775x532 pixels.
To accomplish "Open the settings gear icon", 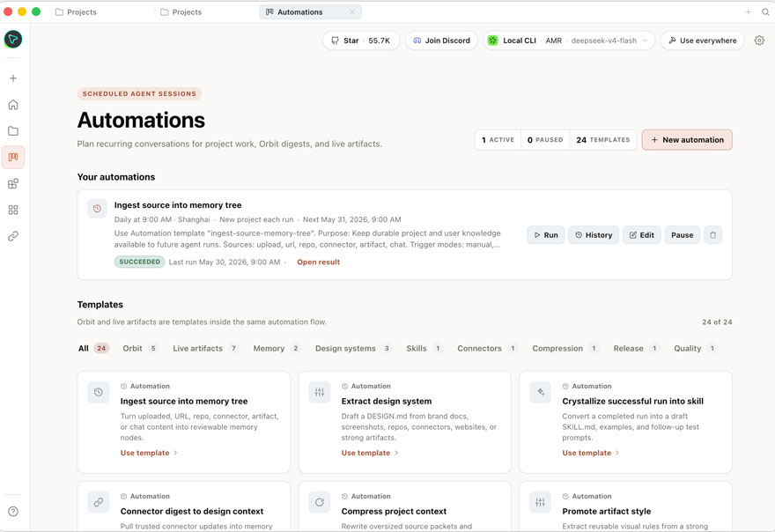I will (x=759, y=41).
